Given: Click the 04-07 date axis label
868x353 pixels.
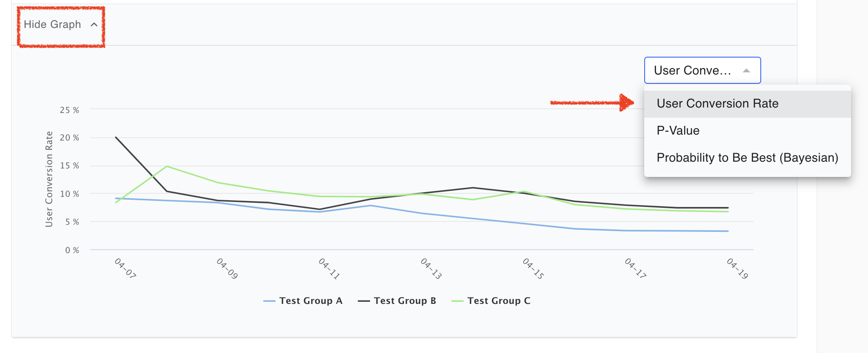Looking at the screenshot, I should (x=125, y=268).
